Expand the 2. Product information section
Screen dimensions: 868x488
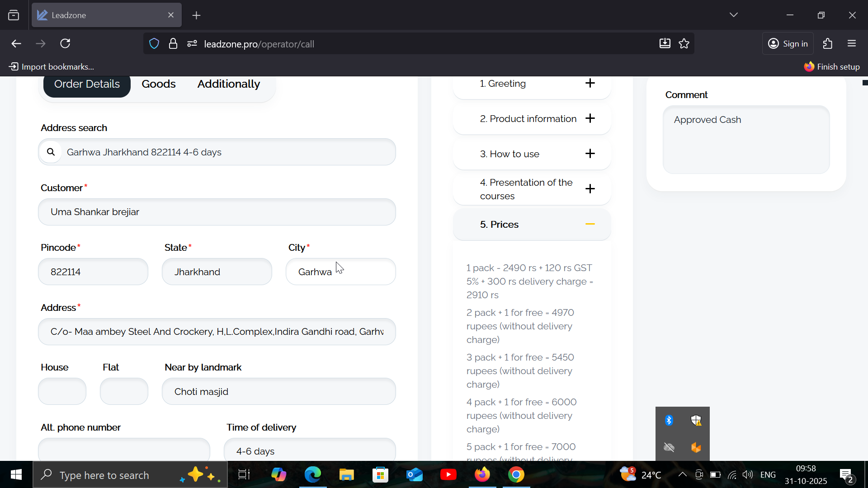(x=590, y=118)
